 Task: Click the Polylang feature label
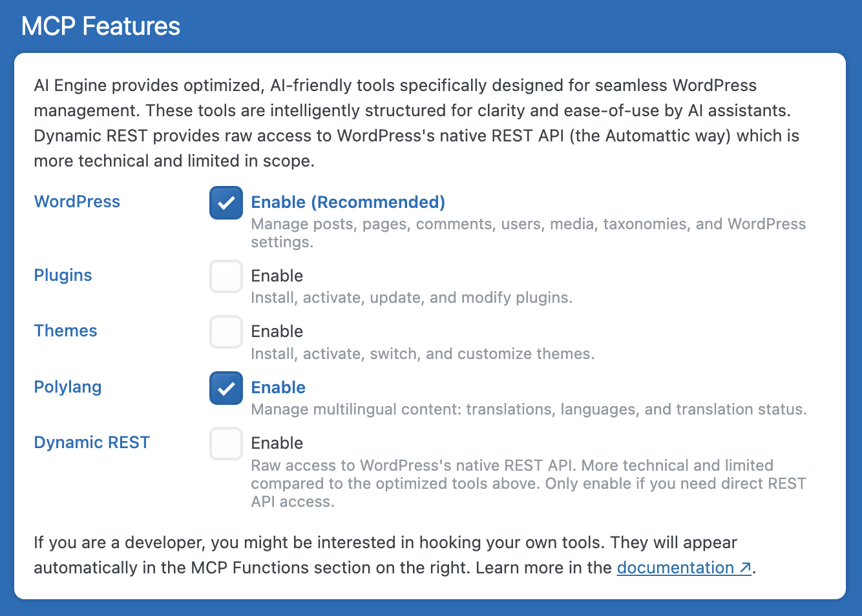(67, 387)
